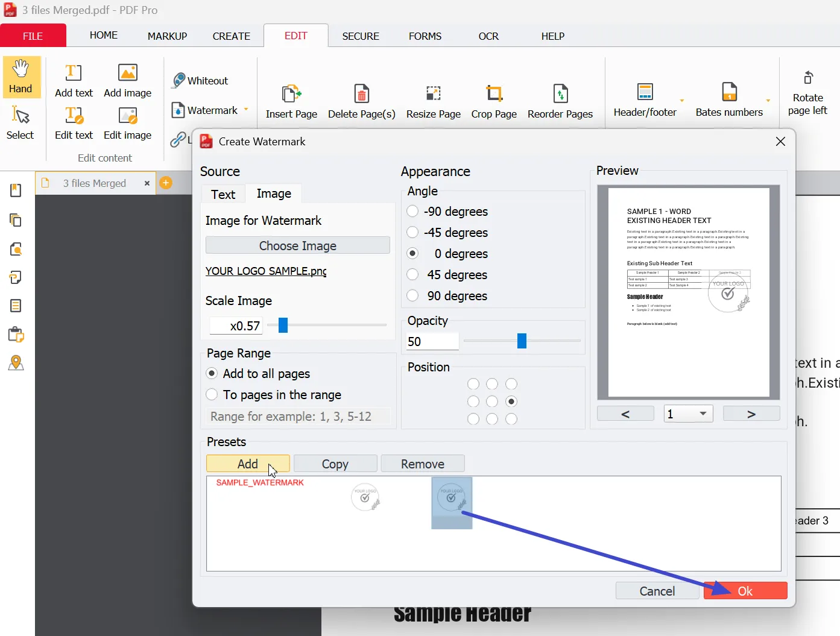Add new document tab with plus icon
Viewport: 840px width, 636px height.
coord(166,183)
